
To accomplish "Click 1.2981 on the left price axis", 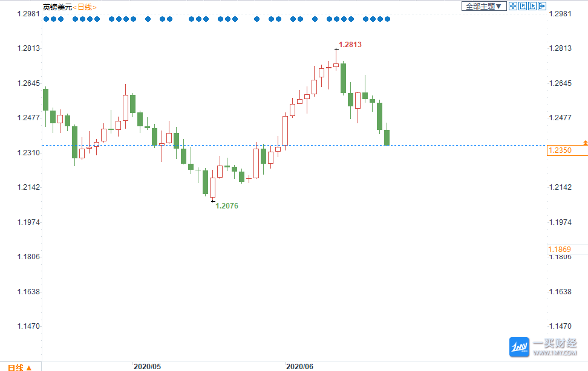I will coord(28,14).
